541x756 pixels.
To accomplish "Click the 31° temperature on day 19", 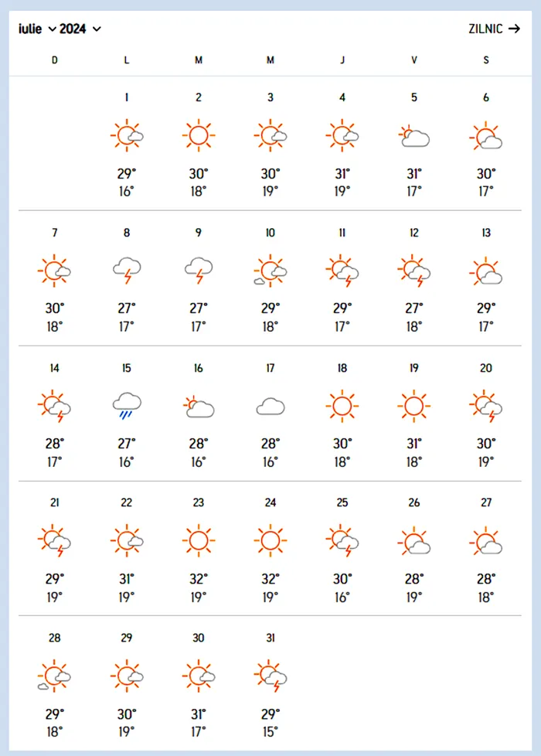I will pos(413,444).
